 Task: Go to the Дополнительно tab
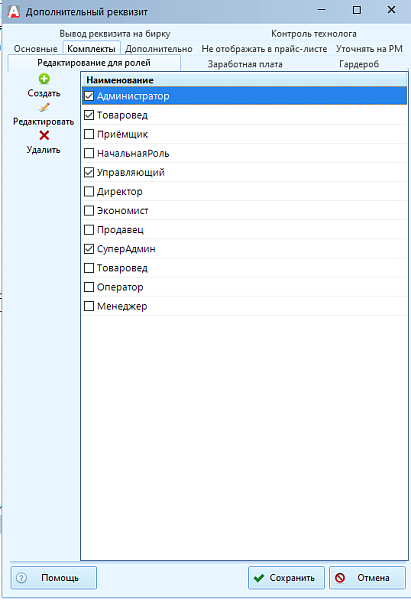point(159,49)
